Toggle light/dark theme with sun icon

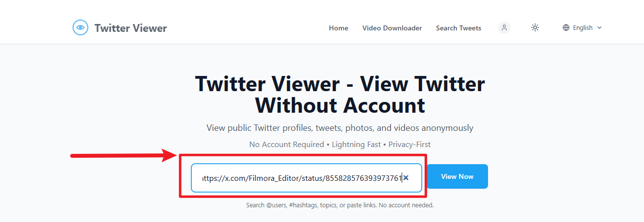pyautogui.click(x=535, y=27)
